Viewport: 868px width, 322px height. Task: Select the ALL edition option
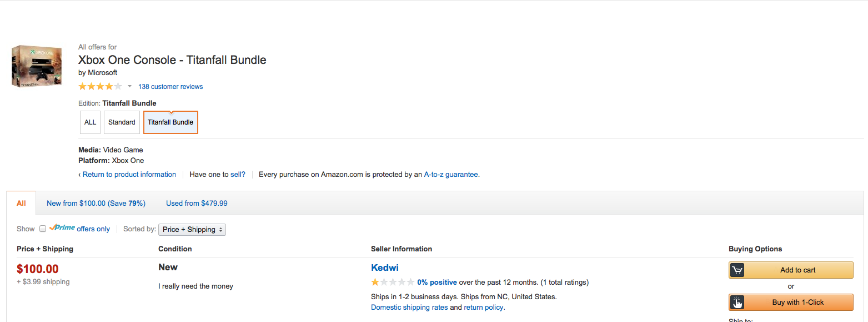tap(91, 122)
